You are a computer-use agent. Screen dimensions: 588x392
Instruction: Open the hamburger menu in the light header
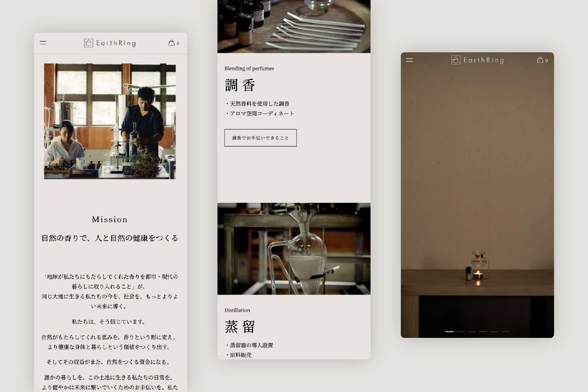43,42
